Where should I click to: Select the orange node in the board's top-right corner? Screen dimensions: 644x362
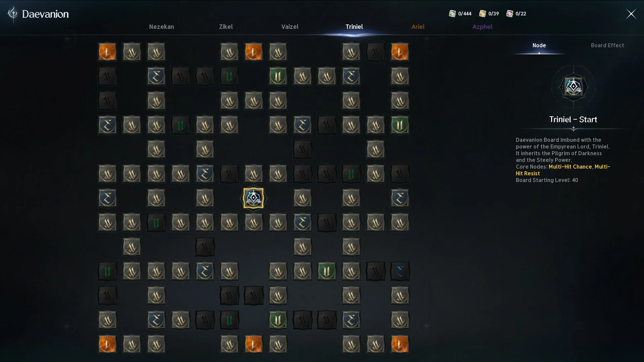(399, 52)
